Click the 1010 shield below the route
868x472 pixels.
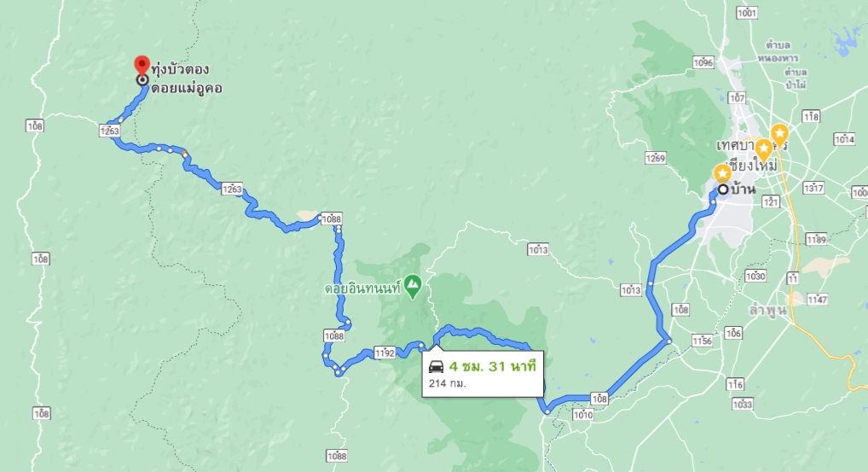[x=583, y=414]
